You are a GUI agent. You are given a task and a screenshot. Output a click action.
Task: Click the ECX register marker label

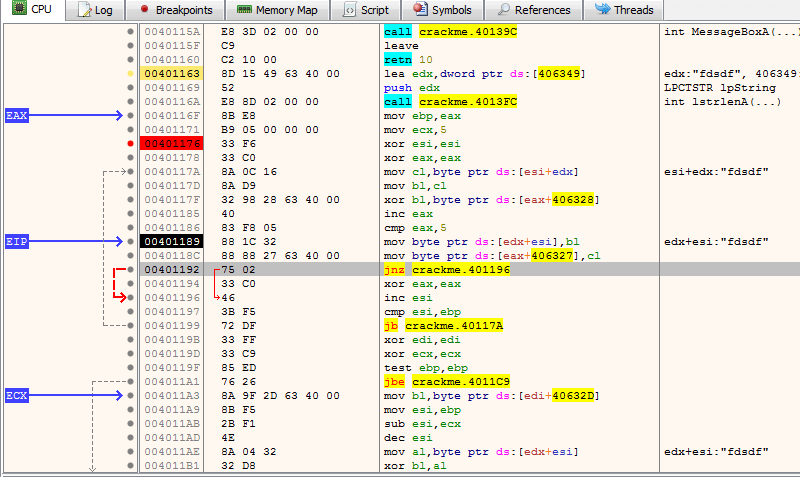pos(17,396)
